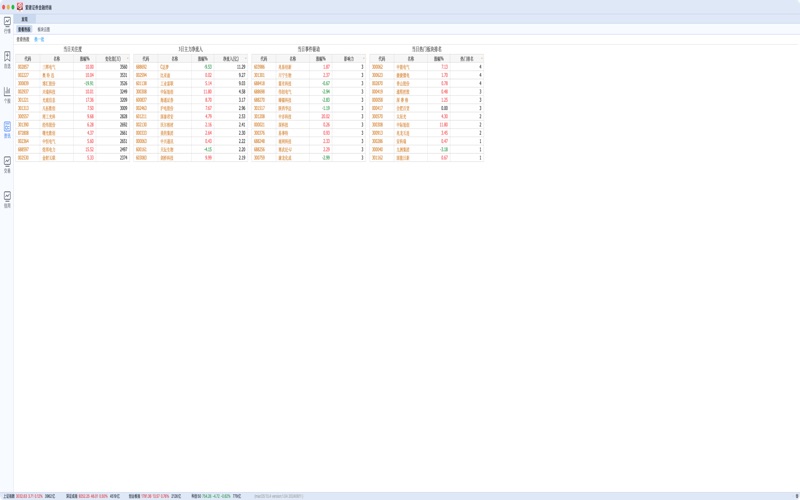Click 上证指数 index in status bar
The width and height of the screenshot is (800, 500).
[9, 496]
